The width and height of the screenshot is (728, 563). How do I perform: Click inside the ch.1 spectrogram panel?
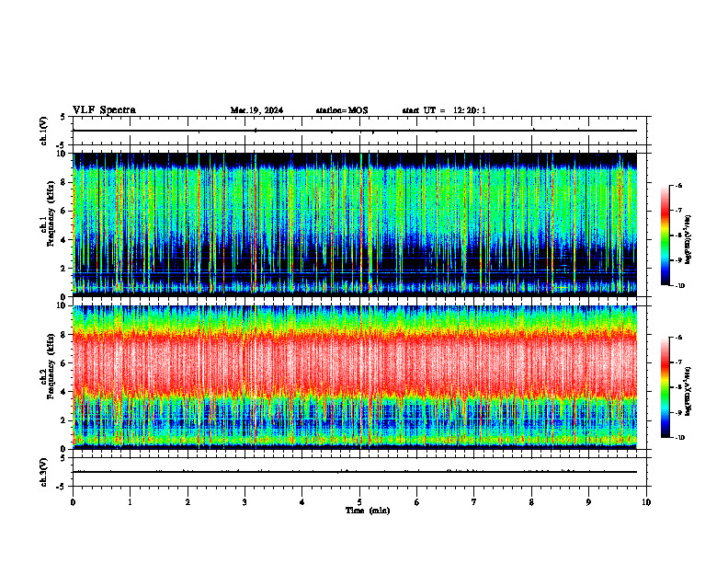[x=355, y=224]
